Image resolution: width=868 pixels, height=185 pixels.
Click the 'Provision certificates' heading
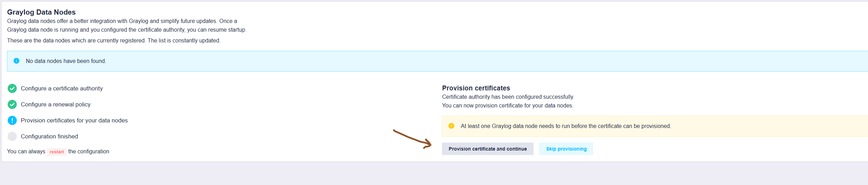click(x=476, y=88)
